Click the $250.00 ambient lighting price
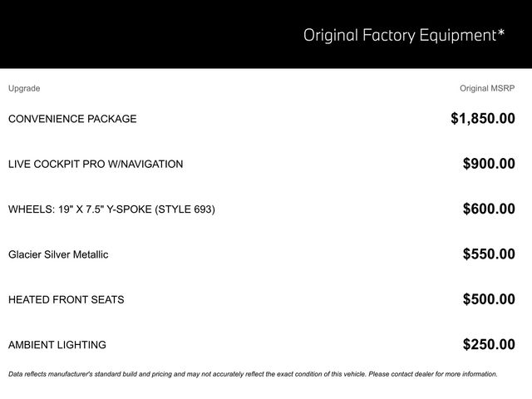 point(489,344)
